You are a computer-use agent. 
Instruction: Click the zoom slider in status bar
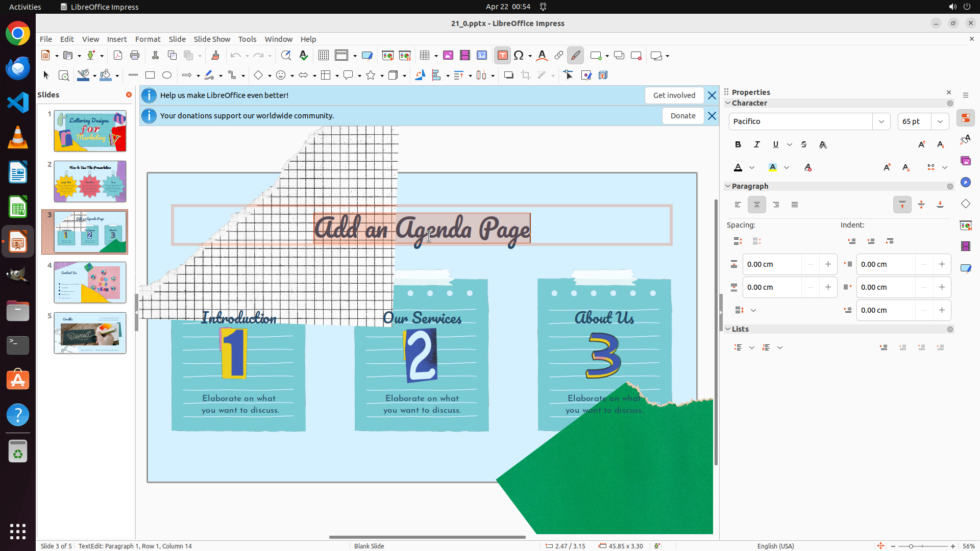point(911,546)
